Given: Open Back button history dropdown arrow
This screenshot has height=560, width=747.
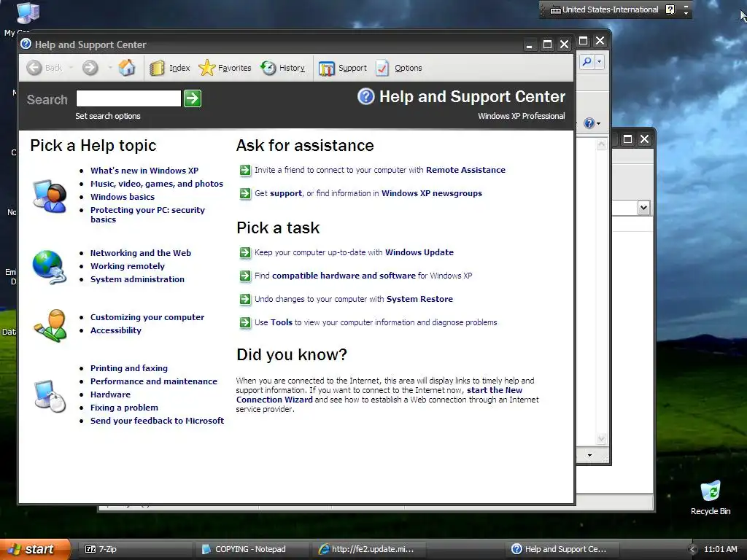Looking at the screenshot, I should 71,68.
